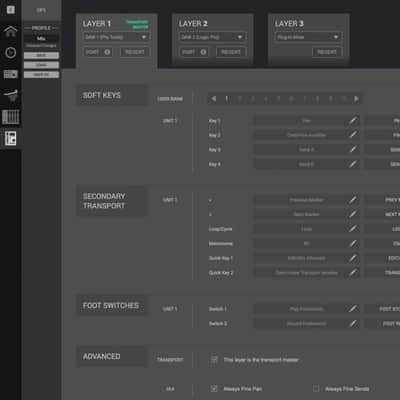Click the Loop/Cycle assignment field

[x=307, y=229]
